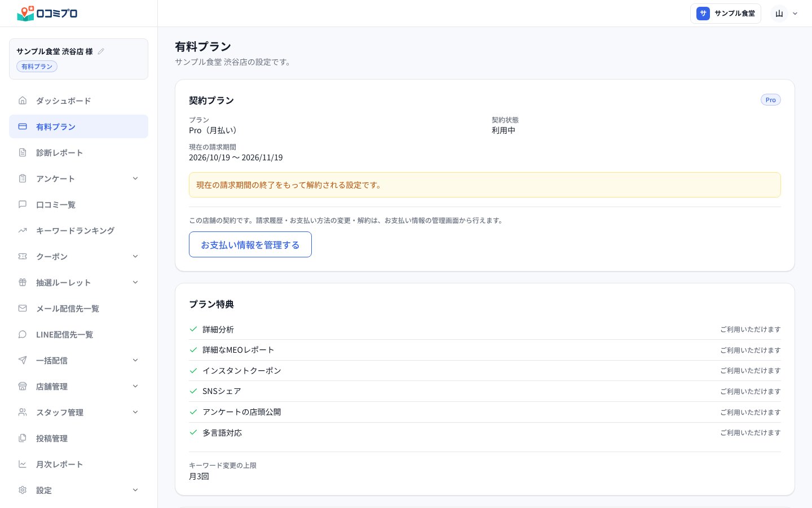Image resolution: width=812 pixels, height=508 pixels.
Task: Expand the スタッフ管理 submenu chevron
Action: (135, 412)
